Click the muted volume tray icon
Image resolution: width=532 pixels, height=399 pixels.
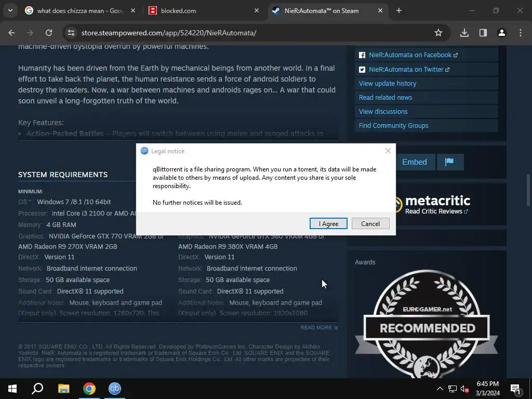point(465,389)
